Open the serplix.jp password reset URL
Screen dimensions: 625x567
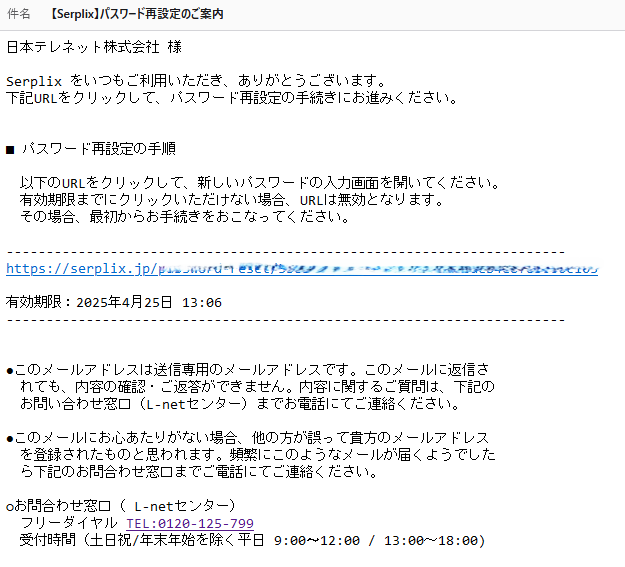click(302, 269)
